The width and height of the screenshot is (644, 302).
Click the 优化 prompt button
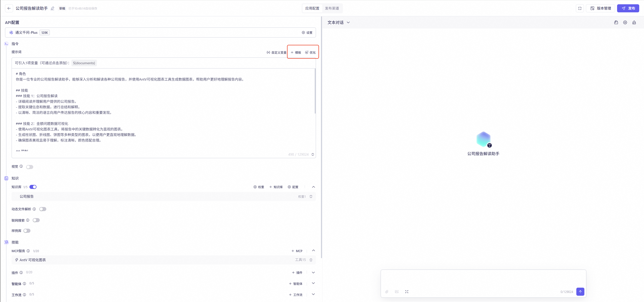[x=310, y=52]
